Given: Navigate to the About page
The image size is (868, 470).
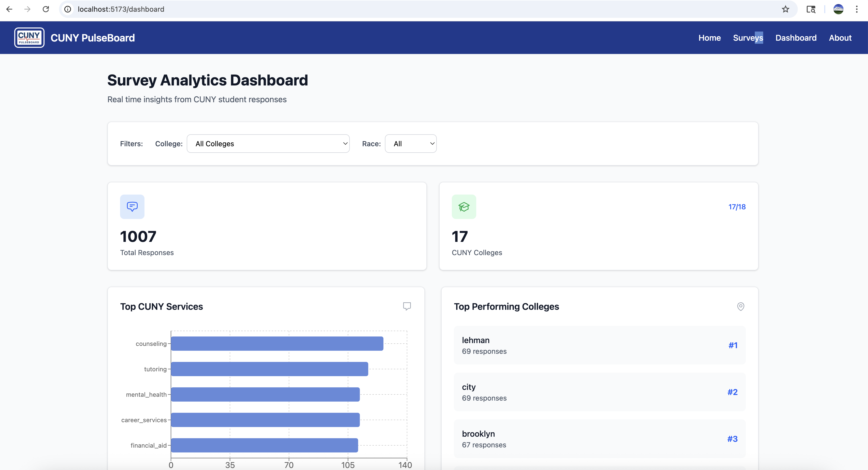Looking at the screenshot, I should click(x=840, y=38).
